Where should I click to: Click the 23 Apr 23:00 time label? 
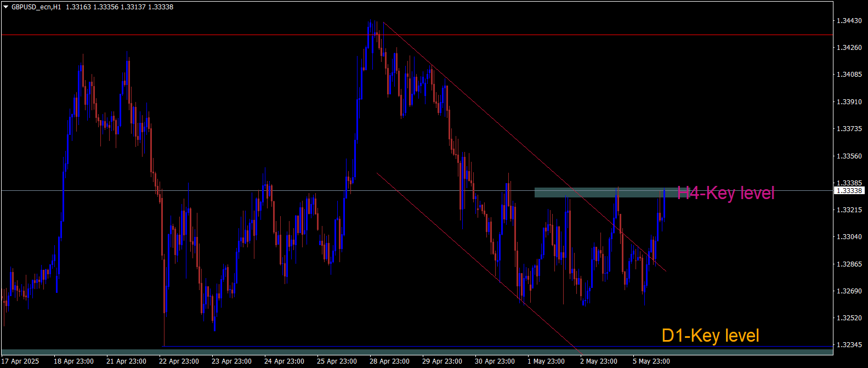[x=231, y=361]
